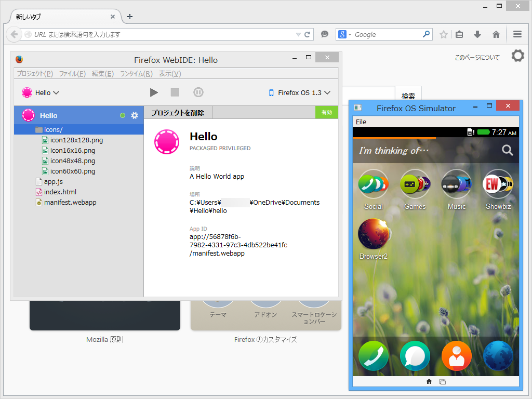The height and width of the screenshot is (399, 532).
Task: Click the Pause debugger icon in WebIDE
Action: (x=198, y=92)
